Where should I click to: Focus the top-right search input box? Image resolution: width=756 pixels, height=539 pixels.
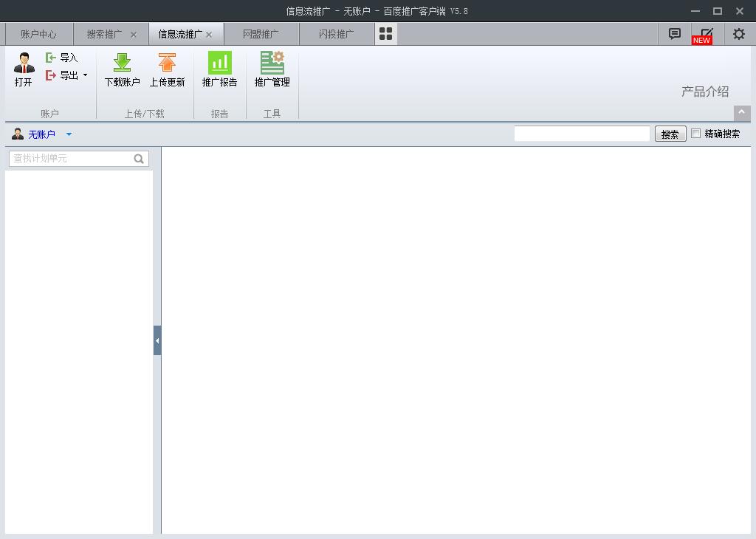pyautogui.click(x=582, y=134)
